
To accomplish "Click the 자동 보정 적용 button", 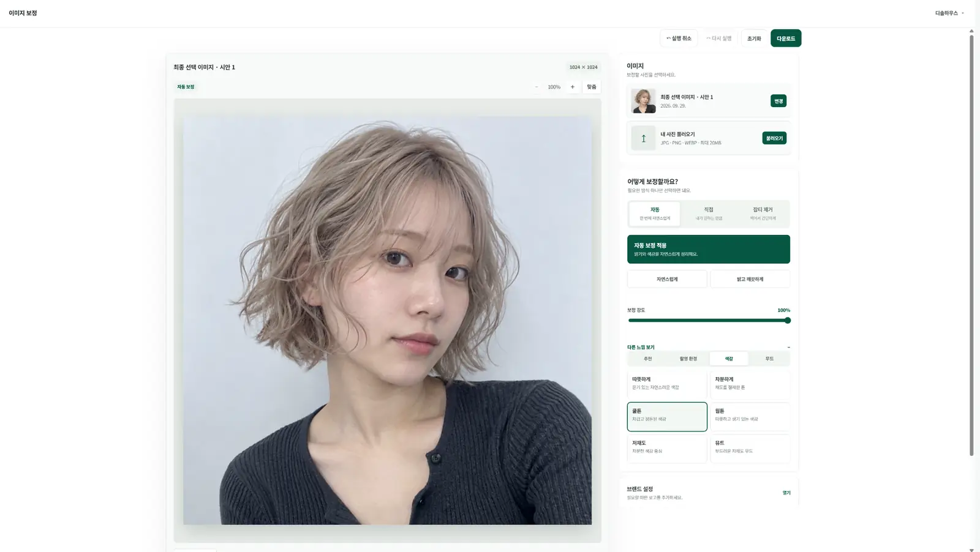I will (709, 249).
